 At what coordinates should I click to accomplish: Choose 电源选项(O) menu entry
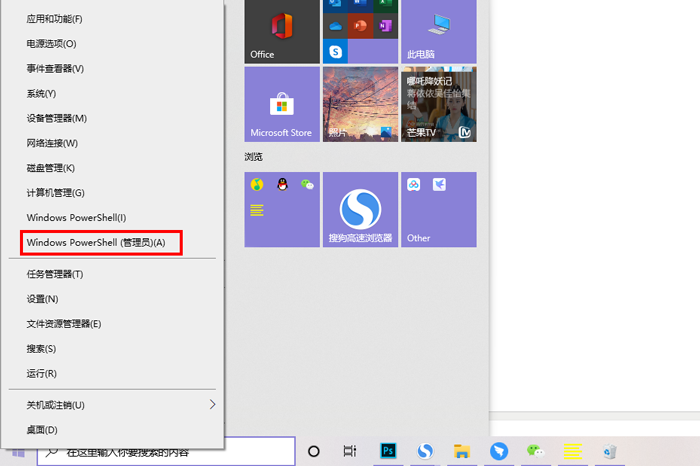[112, 44]
